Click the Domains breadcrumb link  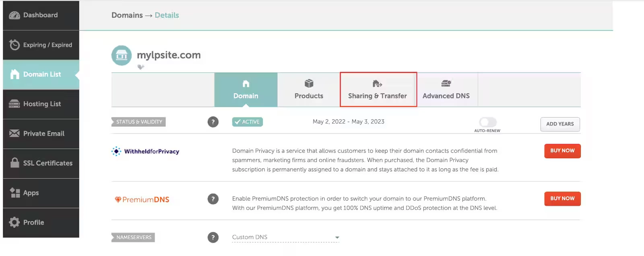[127, 15]
